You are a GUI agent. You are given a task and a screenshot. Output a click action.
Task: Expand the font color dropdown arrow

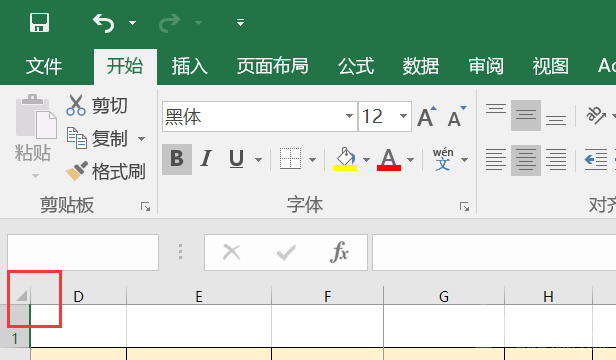pyautogui.click(x=410, y=160)
